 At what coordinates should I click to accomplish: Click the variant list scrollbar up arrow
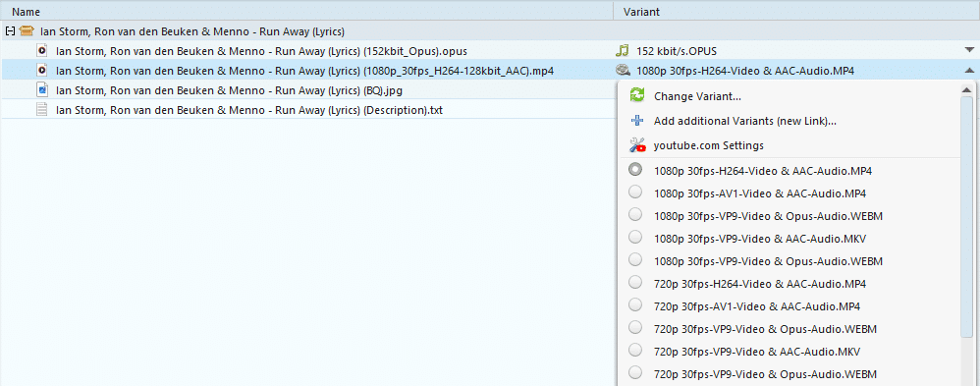pyautogui.click(x=967, y=90)
